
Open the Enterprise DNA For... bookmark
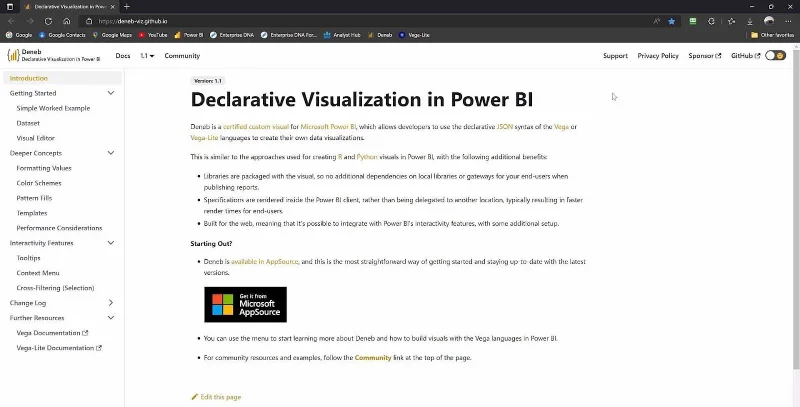tap(288, 35)
